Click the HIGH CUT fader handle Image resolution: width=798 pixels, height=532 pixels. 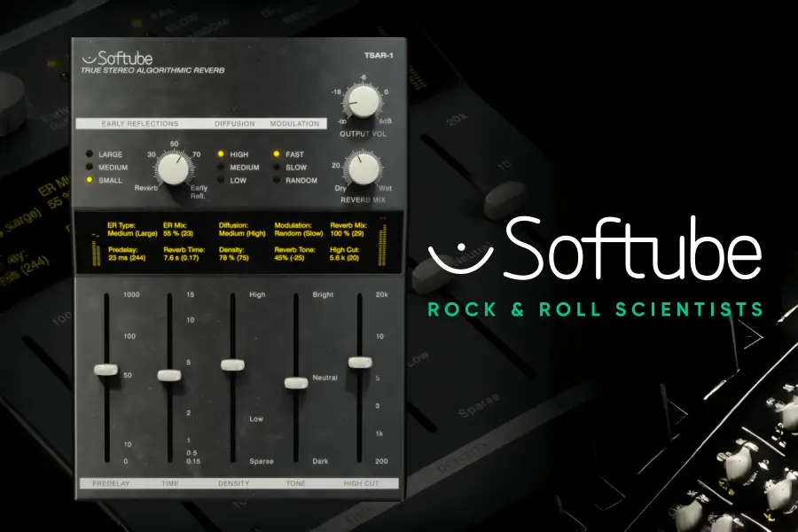(x=360, y=362)
